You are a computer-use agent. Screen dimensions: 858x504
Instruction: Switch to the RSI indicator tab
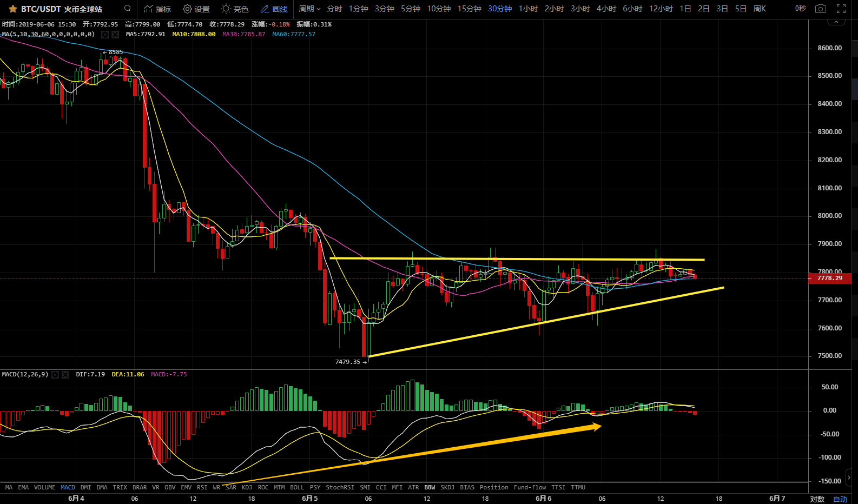[202, 487]
